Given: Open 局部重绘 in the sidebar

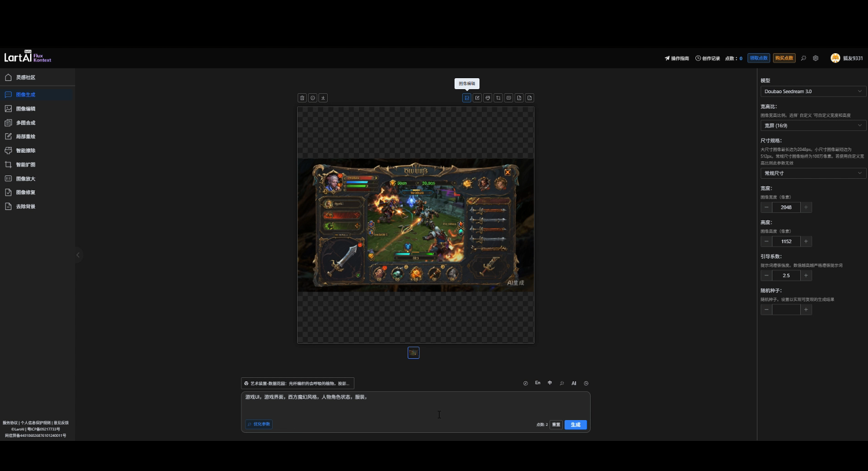Looking at the screenshot, I should (37, 137).
